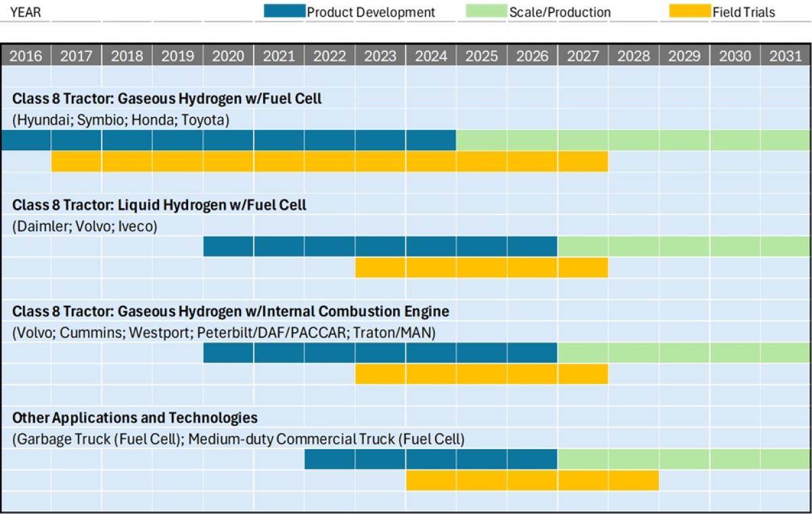Click the 2024 year header cell
812x514 pixels.
(430, 56)
